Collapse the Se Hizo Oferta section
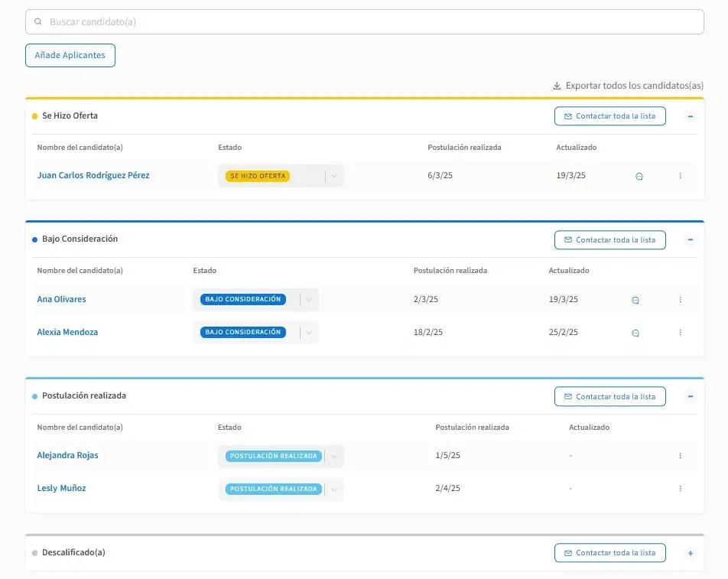728x579 pixels. click(691, 116)
